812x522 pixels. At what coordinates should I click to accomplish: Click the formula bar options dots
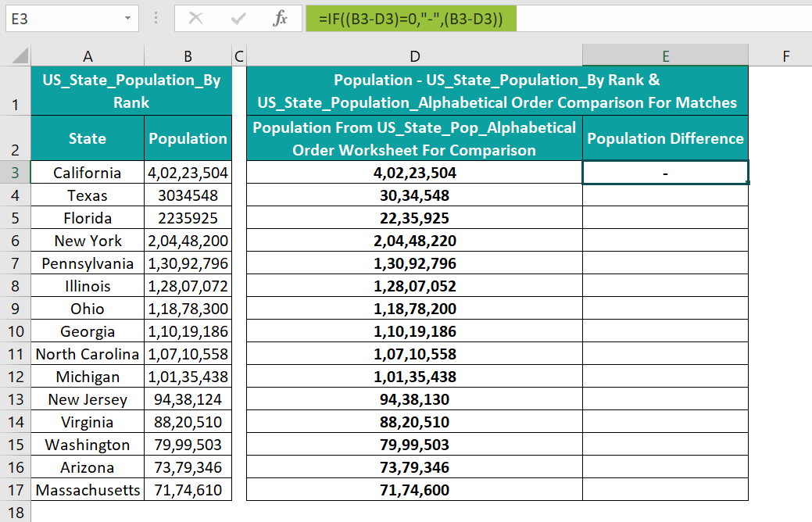[x=156, y=19]
